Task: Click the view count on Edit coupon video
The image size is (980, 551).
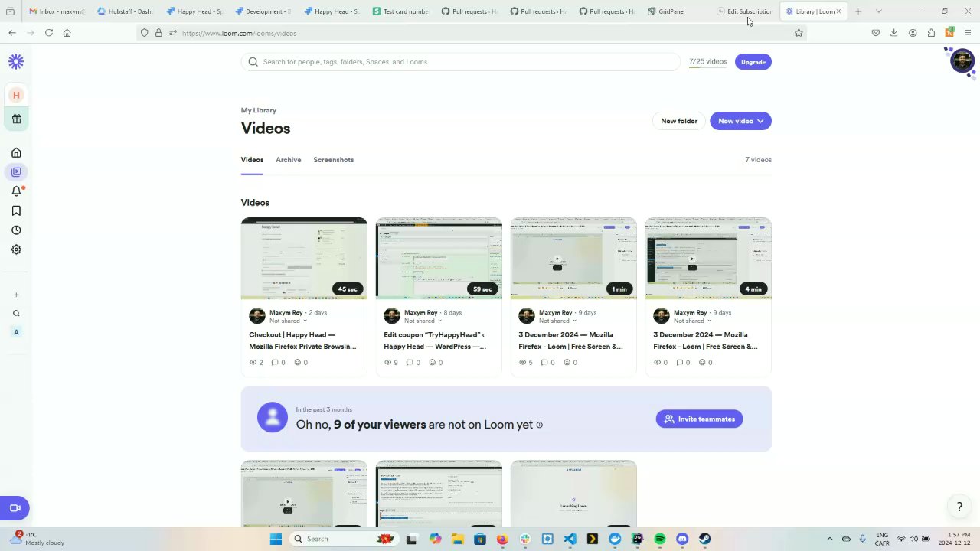Action: point(390,363)
